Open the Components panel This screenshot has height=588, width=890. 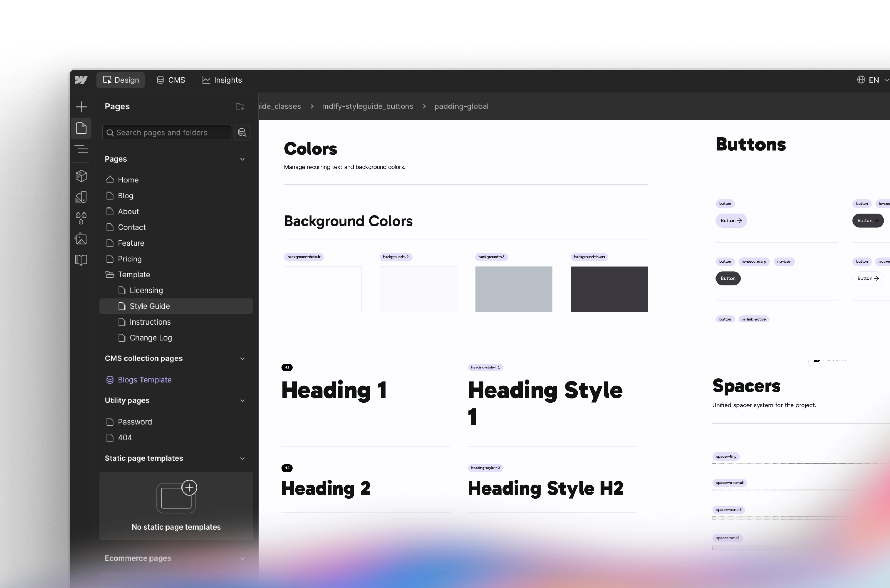(x=81, y=176)
